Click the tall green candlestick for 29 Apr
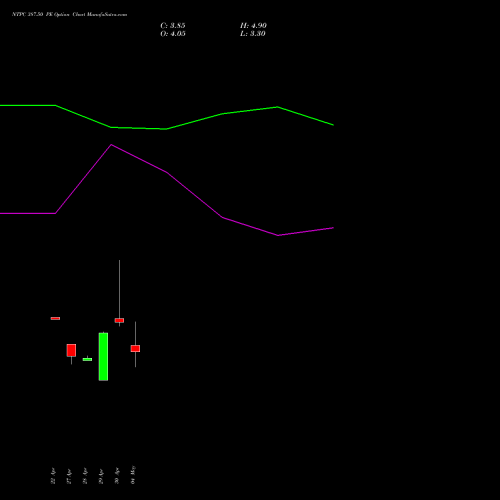Viewport: 500px width, 500px height. click(x=103, y=356)
